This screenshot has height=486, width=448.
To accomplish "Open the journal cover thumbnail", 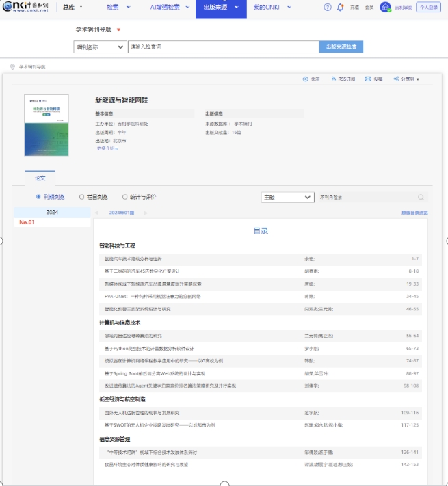I will coord(47,125).
